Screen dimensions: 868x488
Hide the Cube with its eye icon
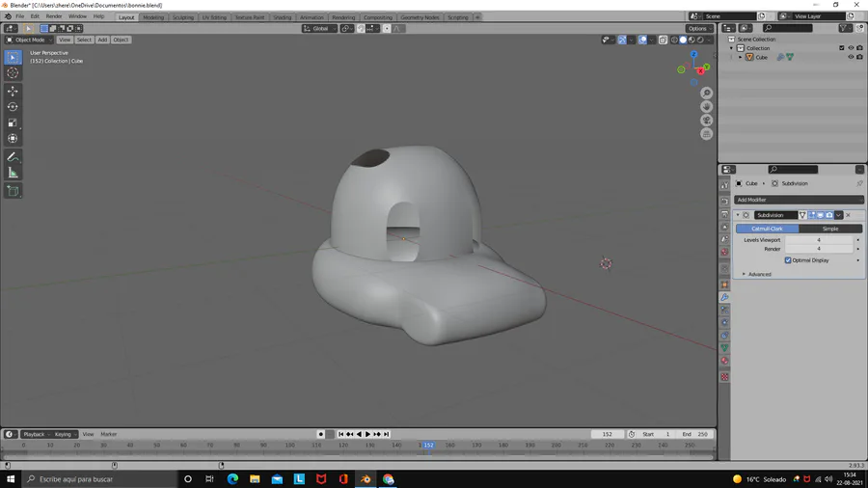pos(851,57)
